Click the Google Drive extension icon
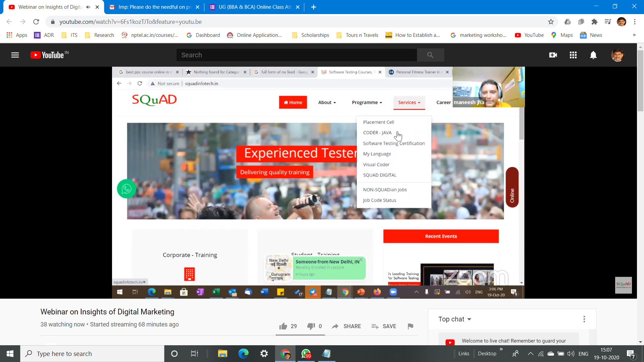The height and width of the screenshot is (362, 644). (568, 22)
